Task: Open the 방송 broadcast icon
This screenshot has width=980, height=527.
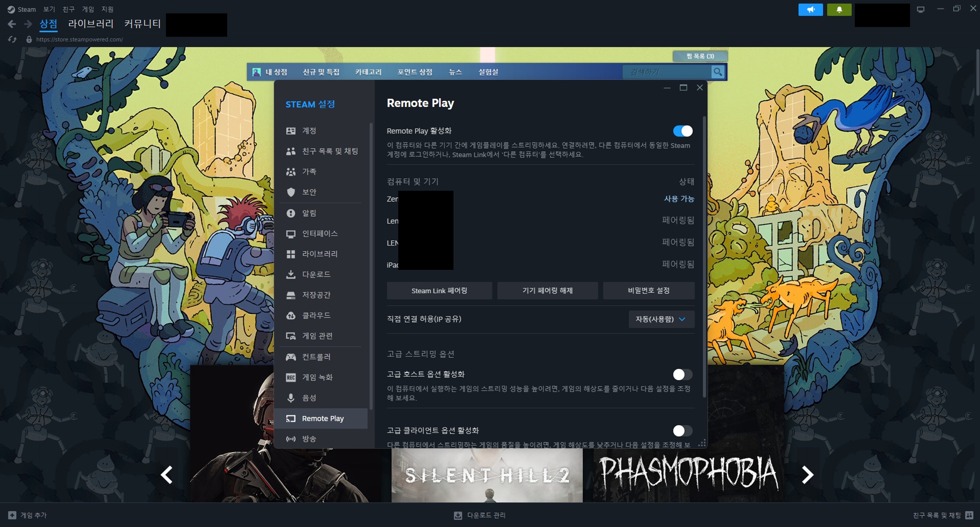Action: coord(291,439)
